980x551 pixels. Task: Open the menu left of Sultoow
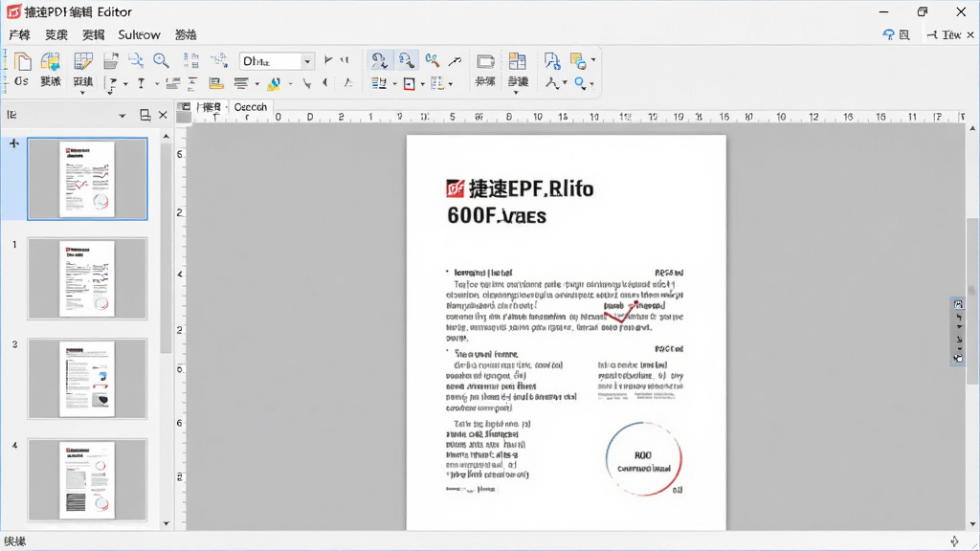pos(93,35)
